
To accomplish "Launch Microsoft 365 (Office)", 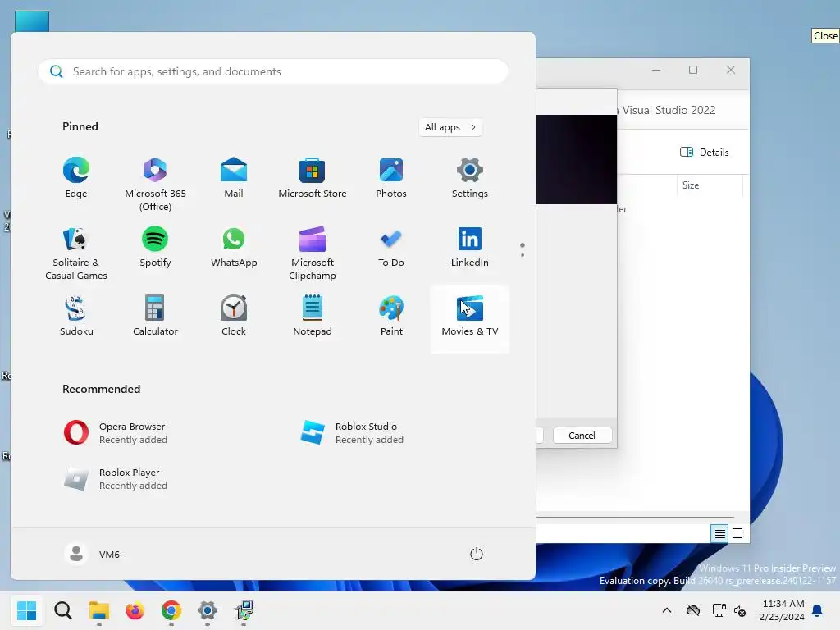I will (x=155, y=184).
